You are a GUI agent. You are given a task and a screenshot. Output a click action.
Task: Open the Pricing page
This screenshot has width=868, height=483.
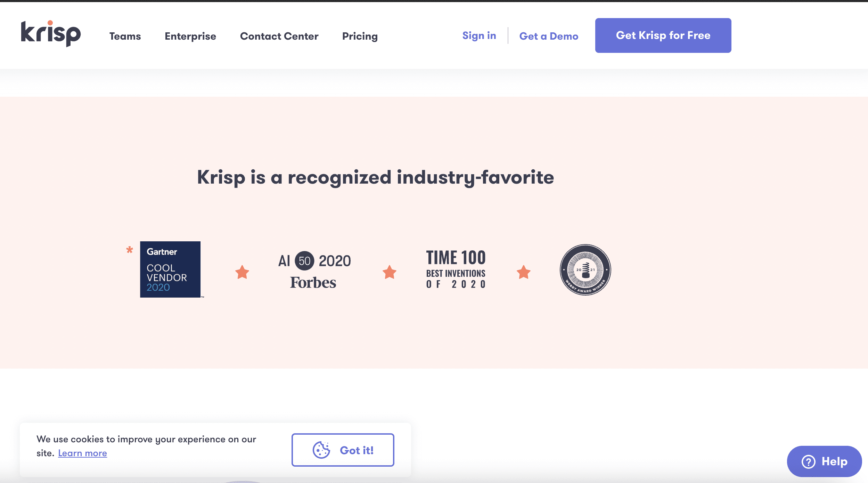(360, 36)
